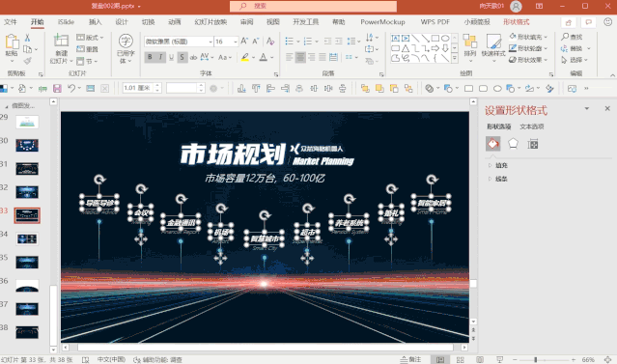Image resolution: width=617 pixels, height=364 pixels.
Task: Click the Fill & Line paint bucket icon
Action: click(493, 144)
